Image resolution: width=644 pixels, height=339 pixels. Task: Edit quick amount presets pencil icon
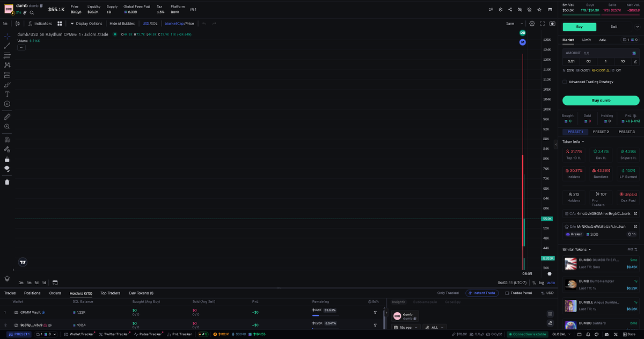tap(635, 61)
